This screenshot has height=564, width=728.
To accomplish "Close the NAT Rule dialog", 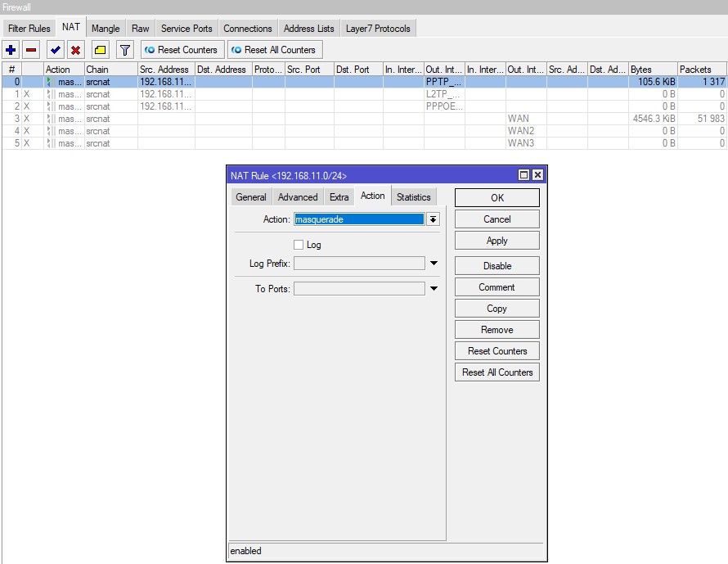I will (537, 175).
